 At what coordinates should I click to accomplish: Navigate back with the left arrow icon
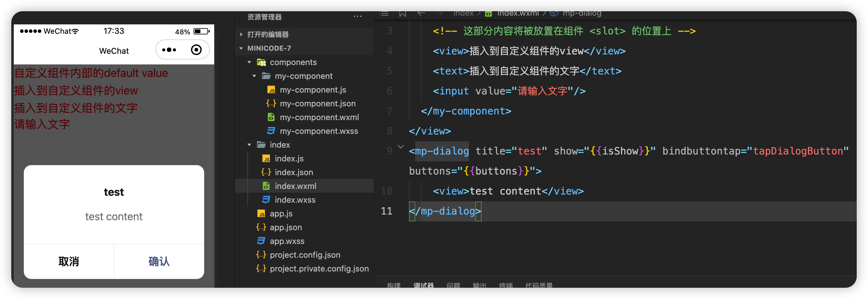tap(421, 13)
